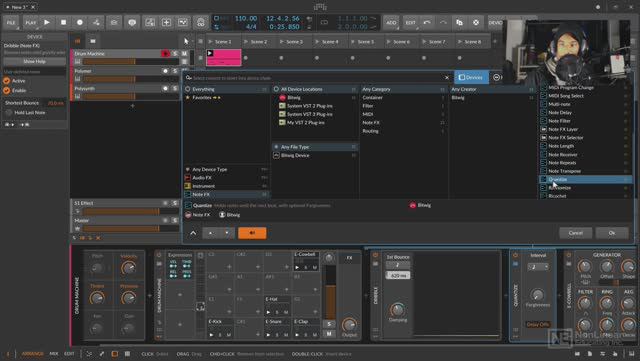Viewport: 640px width, 361px height.
Task: Select Bitwig Device file type
Action: 314,156
